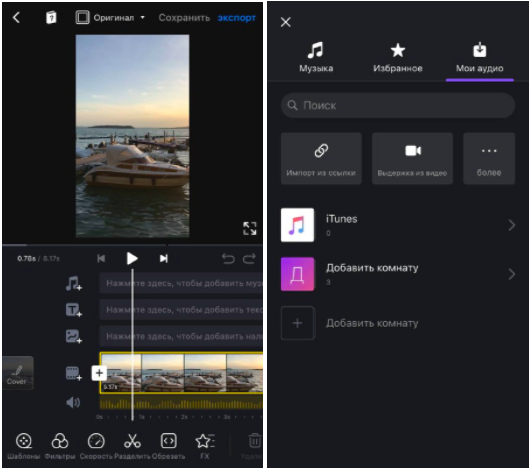Open the Скорость speed tool
Screen dimensions: 530x469
click(96, 446)
